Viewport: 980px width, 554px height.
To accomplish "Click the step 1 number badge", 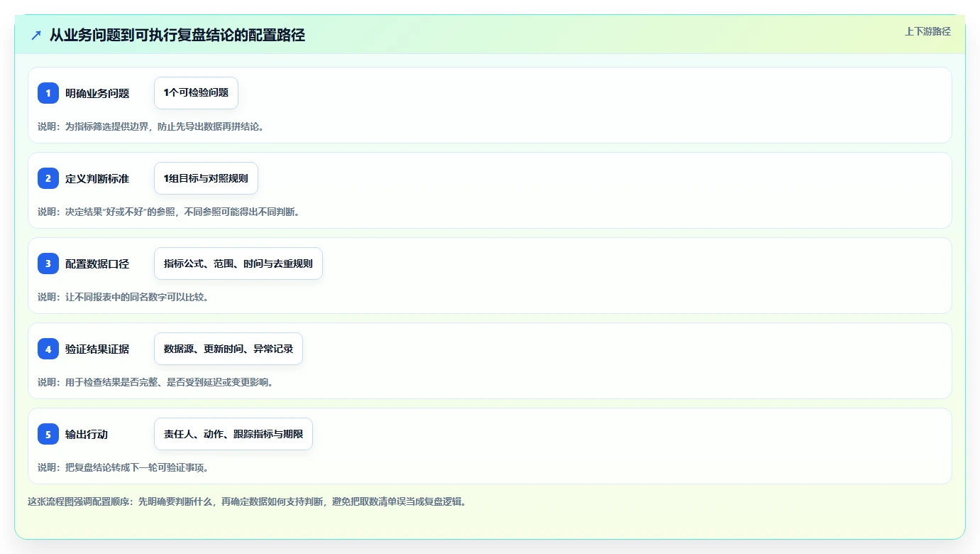I will click(48, 93).
